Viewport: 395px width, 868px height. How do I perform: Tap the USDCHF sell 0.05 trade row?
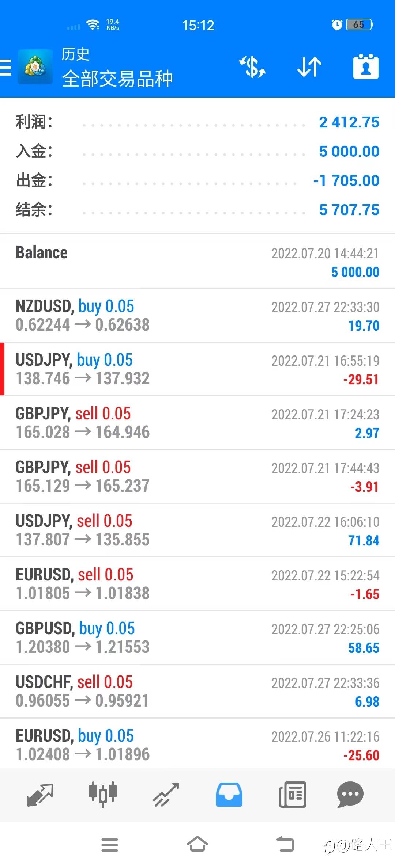coord(197,692)
